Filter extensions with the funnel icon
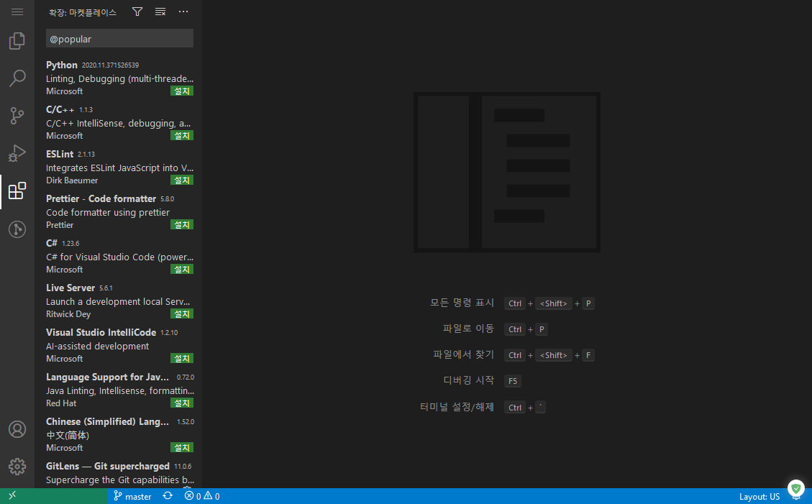 pos(137,12)
